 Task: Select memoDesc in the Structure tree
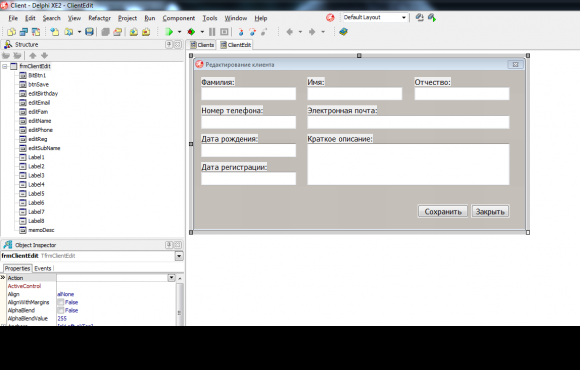(x=41, y=230)
